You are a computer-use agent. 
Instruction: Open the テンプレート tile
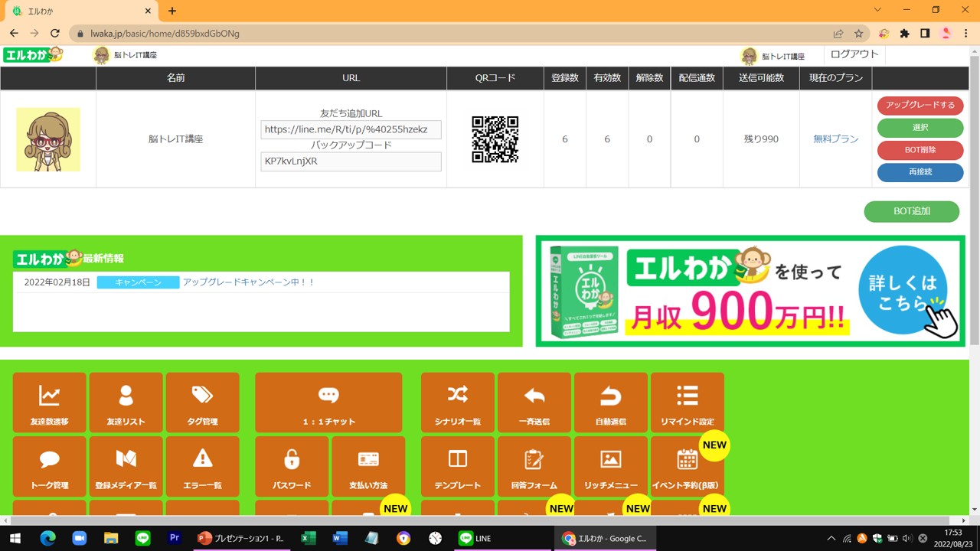tap(458, 466)
